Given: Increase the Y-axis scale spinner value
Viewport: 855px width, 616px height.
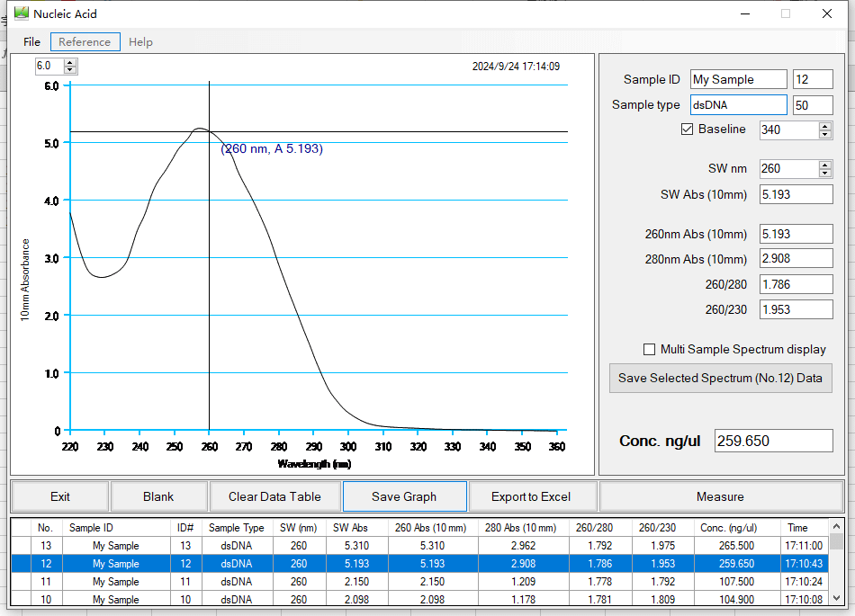Looking at the screenshot, I should [x=71, y=62].
